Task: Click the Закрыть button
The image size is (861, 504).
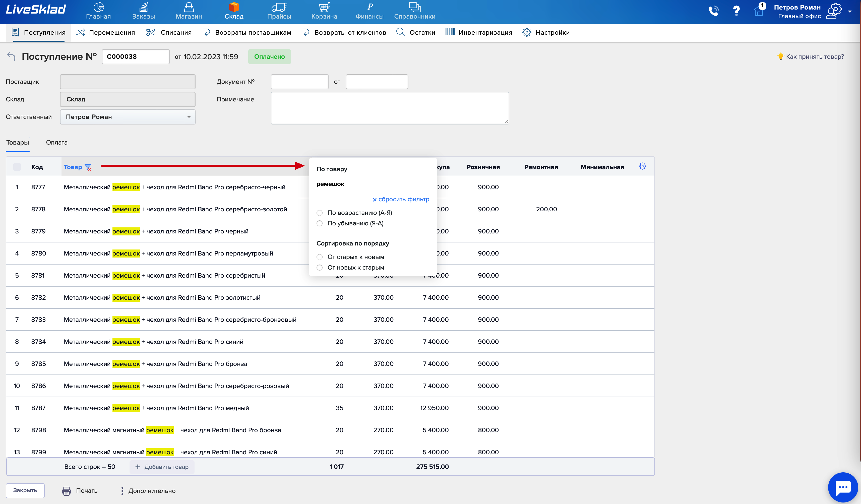Action: (x=25, y=490)
